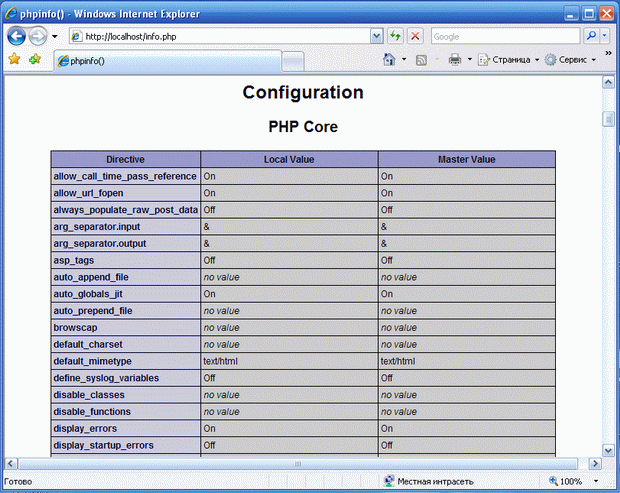Expand the address bar history dropdown
The width and height of the screenshot is (620, 493).
coord(377,36)
